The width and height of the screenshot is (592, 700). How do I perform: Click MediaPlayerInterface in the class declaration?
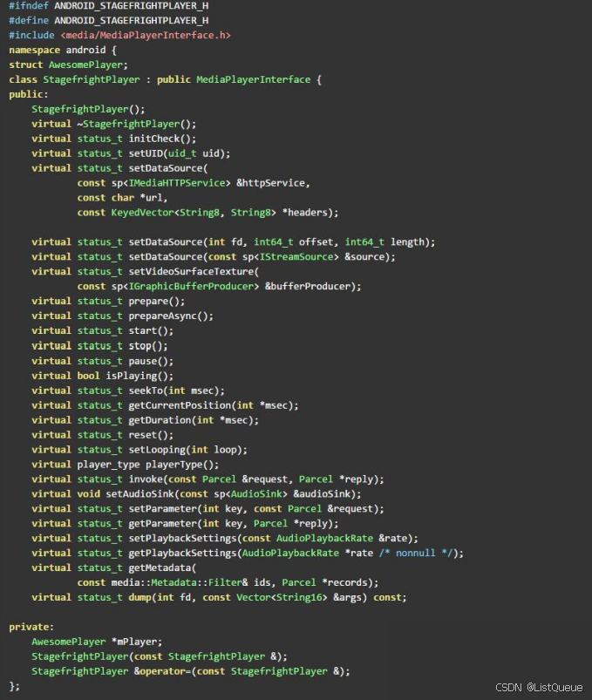[x=253, y=79]
